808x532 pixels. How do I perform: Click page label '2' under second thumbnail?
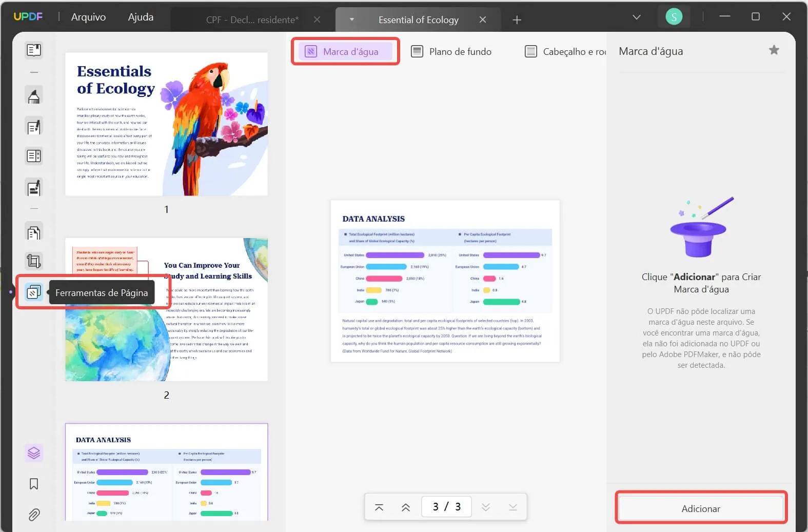(166, 395)
